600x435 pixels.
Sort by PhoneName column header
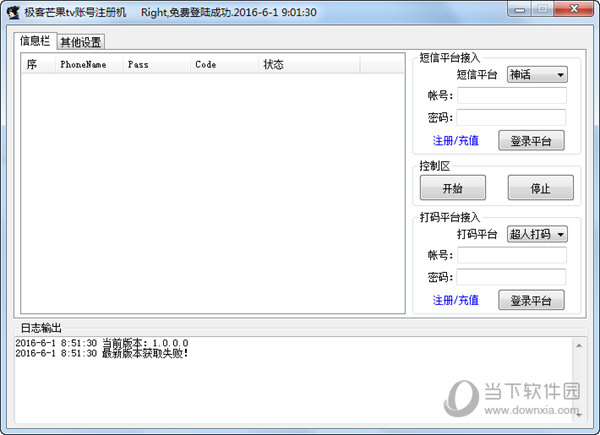[88, 64]
